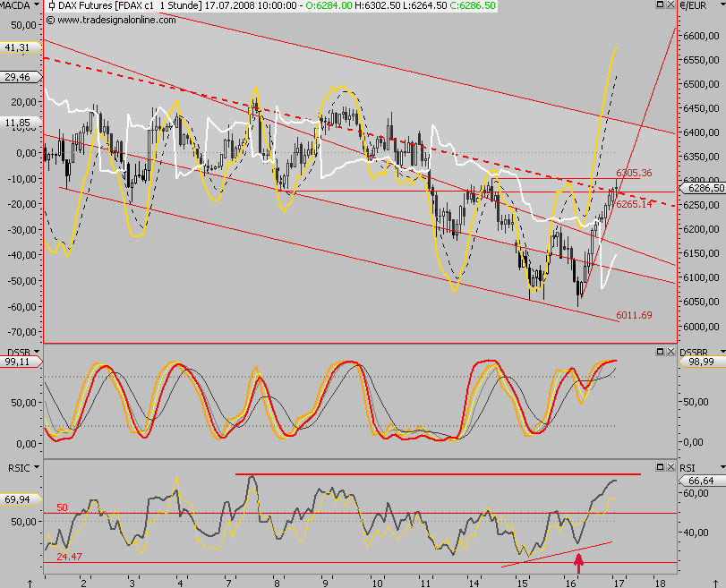
Task: Click the H:6302.50 high value
Action: tap(378, 5)
